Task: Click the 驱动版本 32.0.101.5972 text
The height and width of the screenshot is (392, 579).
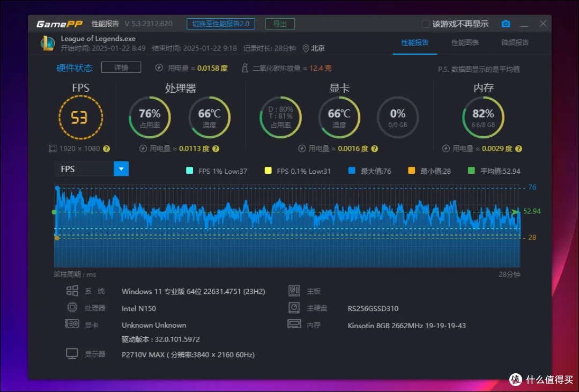Action: pyautogui.click(x=161, y=339)
